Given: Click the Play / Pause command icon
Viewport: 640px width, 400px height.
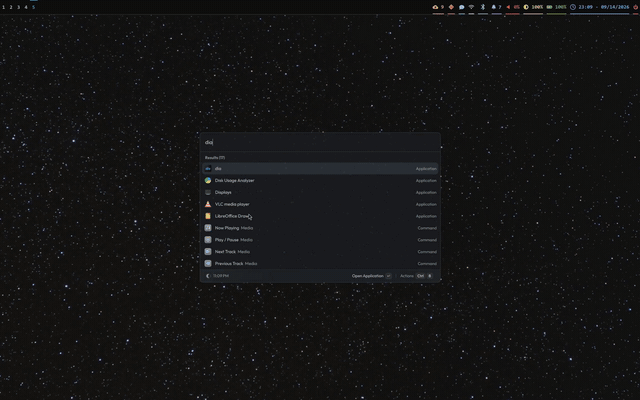Looking at the screenshot, I should point(208,240).
